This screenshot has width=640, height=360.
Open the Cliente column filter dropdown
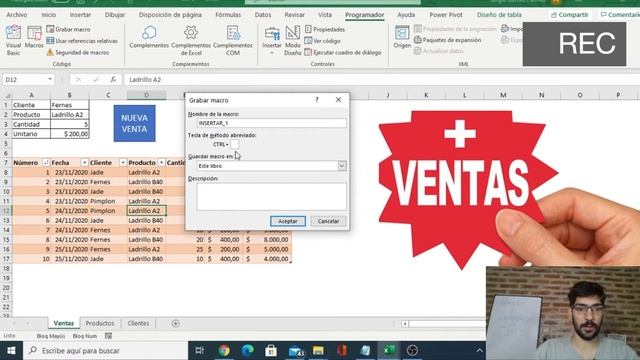pos(122,162)
